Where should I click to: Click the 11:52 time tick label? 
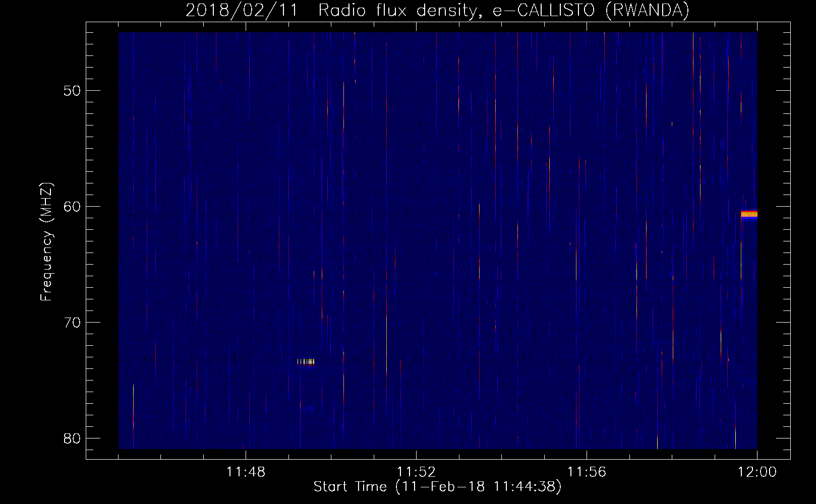click(x=416, y=472)
